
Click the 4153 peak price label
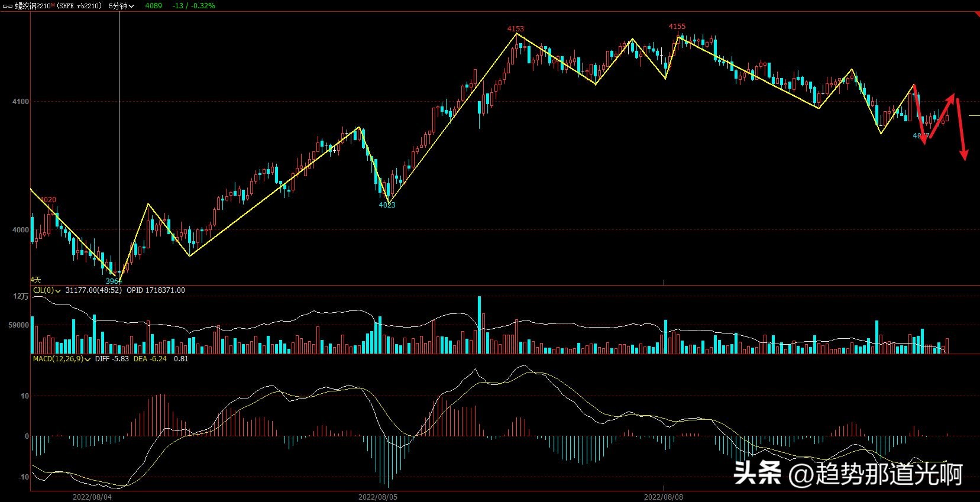pos(516,28)
